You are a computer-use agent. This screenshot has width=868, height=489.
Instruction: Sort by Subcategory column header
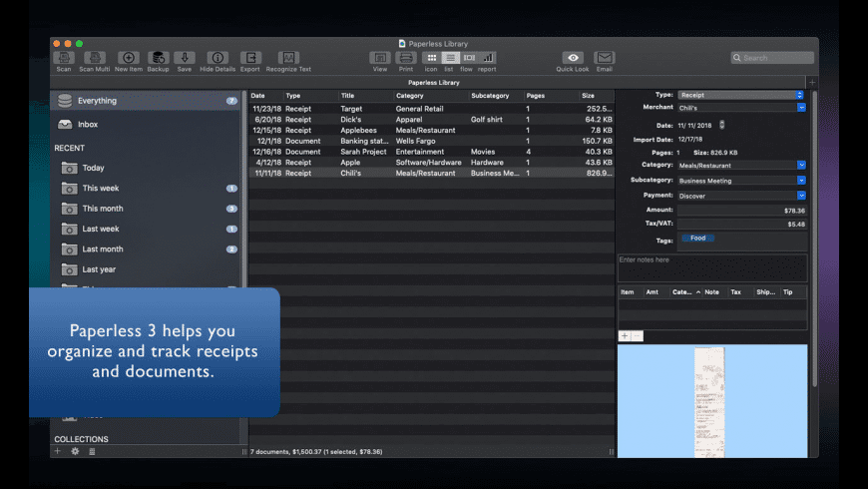pos(496,96)
